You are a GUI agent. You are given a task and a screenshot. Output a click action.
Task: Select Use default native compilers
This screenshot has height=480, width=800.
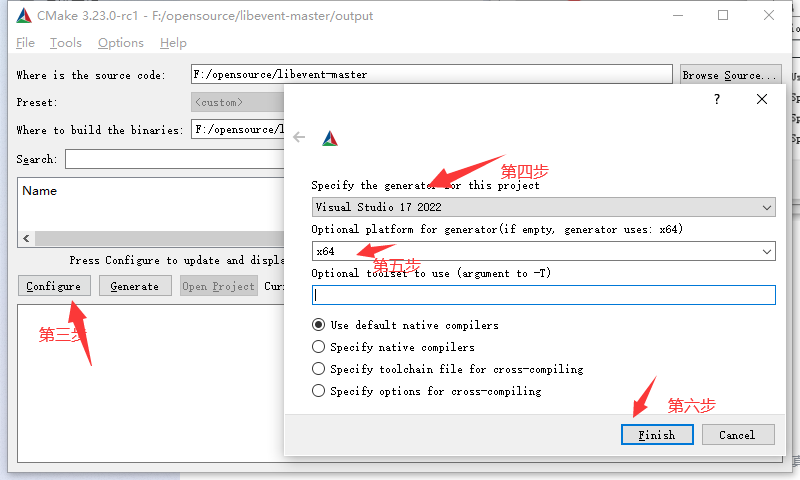pos(405,325)
